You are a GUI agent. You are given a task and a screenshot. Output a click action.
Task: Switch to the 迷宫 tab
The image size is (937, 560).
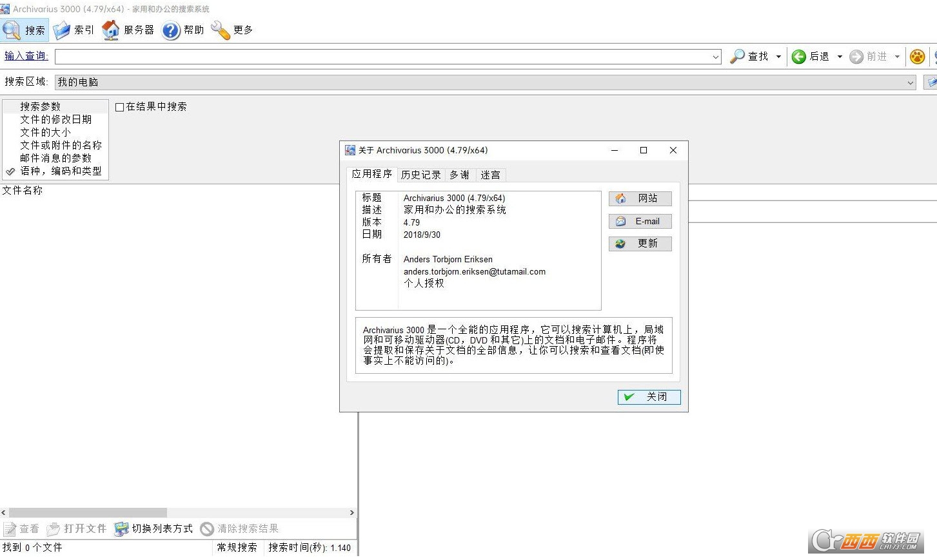(490, 175)
